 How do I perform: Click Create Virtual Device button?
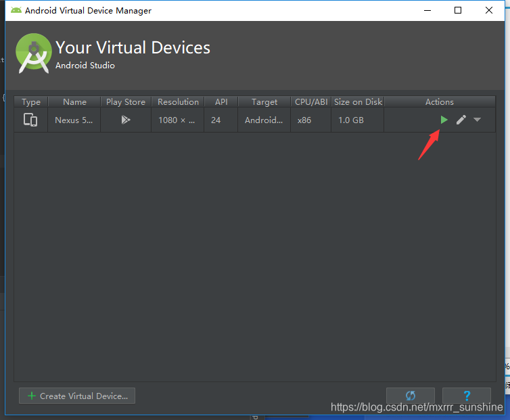coord(77,396)
